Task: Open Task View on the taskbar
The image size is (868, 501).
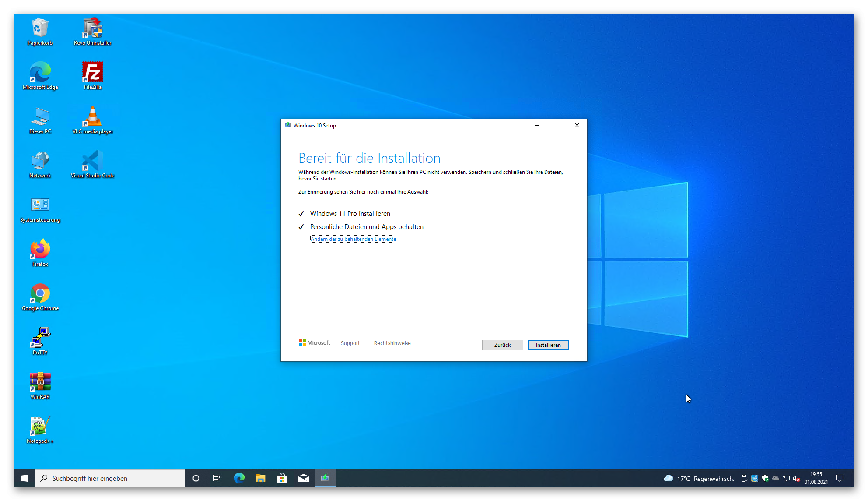Action: (x=217, y=478)
